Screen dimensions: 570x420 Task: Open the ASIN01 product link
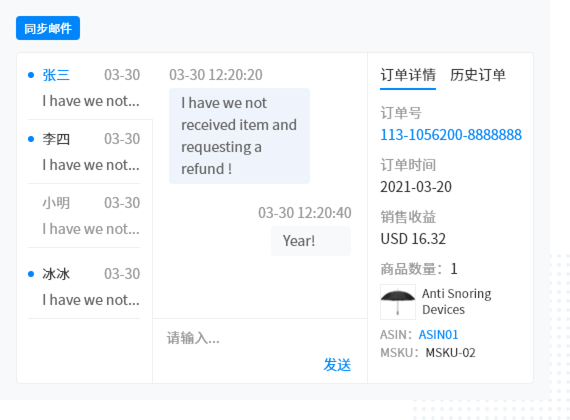(438, 335)
